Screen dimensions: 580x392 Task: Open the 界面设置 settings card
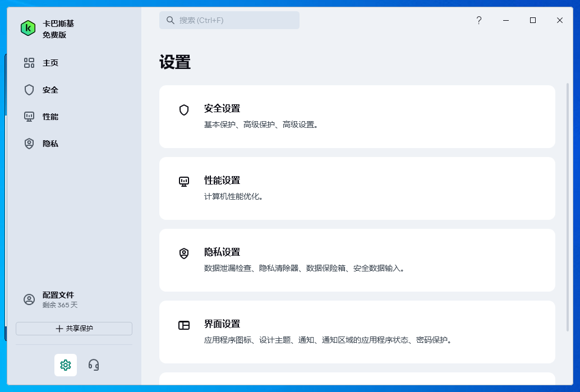[x=357, y=331]
